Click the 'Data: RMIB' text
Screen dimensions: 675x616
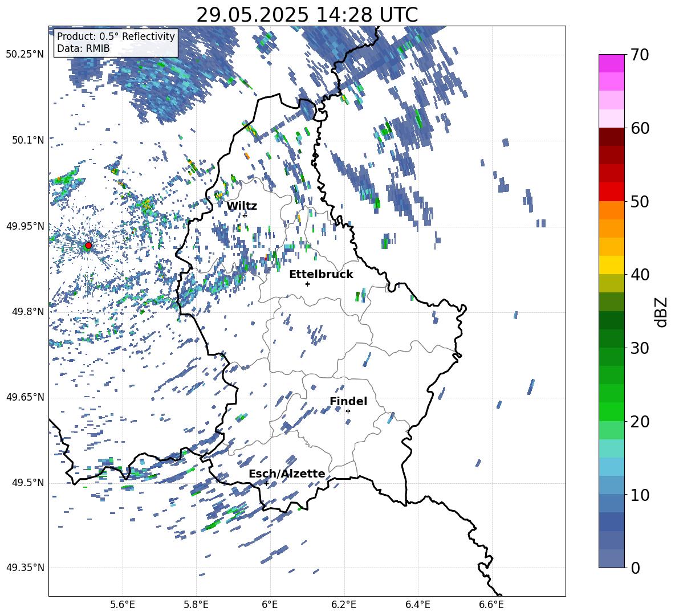point(83,48)
